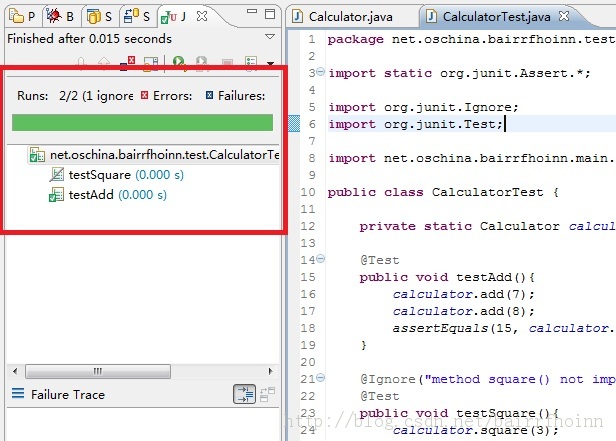Screen dimensions: 616x441
Task: Close the JUnit view tab
Action: pos(202,16)
